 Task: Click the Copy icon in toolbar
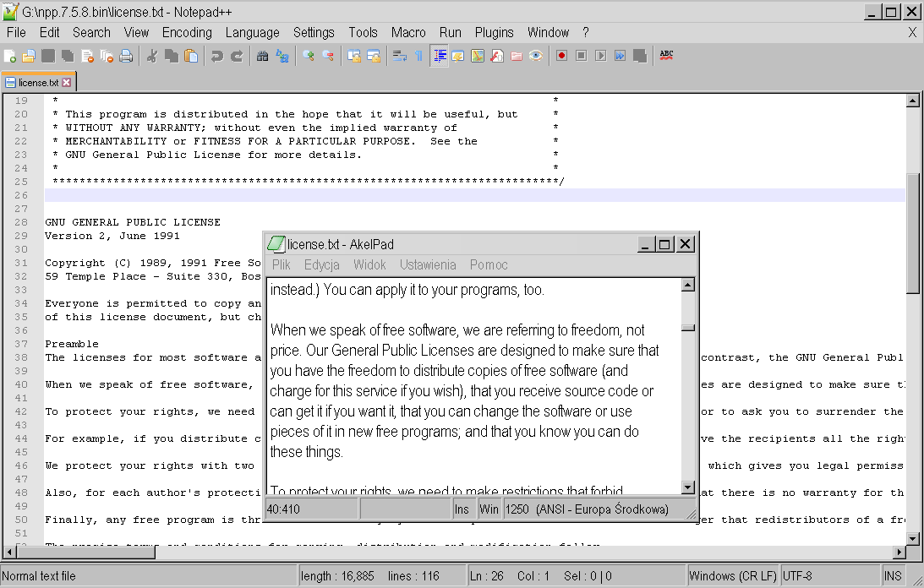[172, 56]
